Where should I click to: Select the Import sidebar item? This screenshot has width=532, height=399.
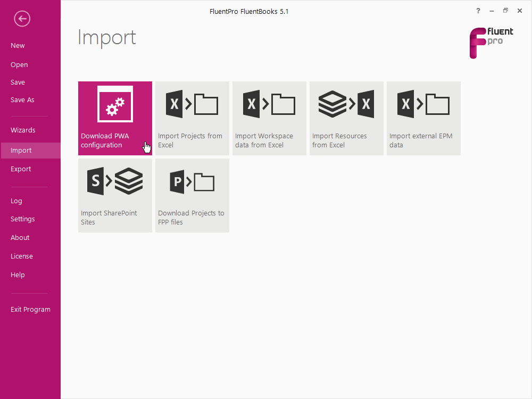pos(31,151)
